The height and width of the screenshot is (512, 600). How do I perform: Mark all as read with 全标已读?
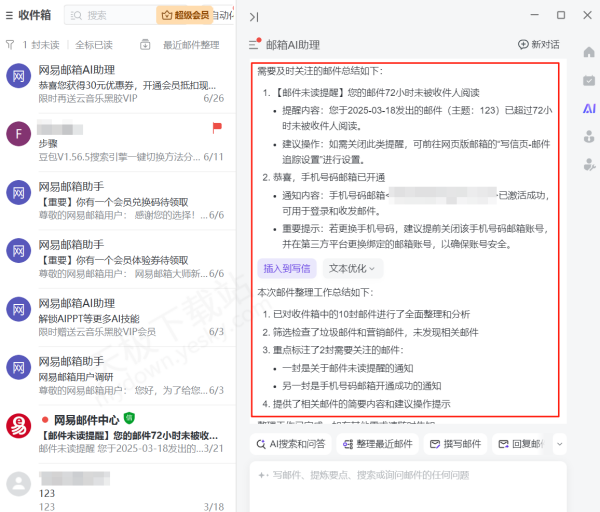94,45
